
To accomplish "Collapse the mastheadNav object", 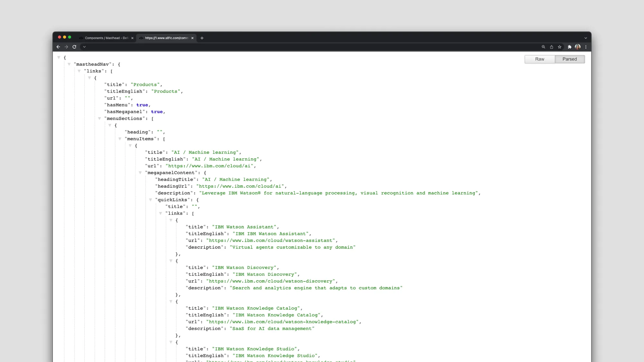I will tap(70, 64).
